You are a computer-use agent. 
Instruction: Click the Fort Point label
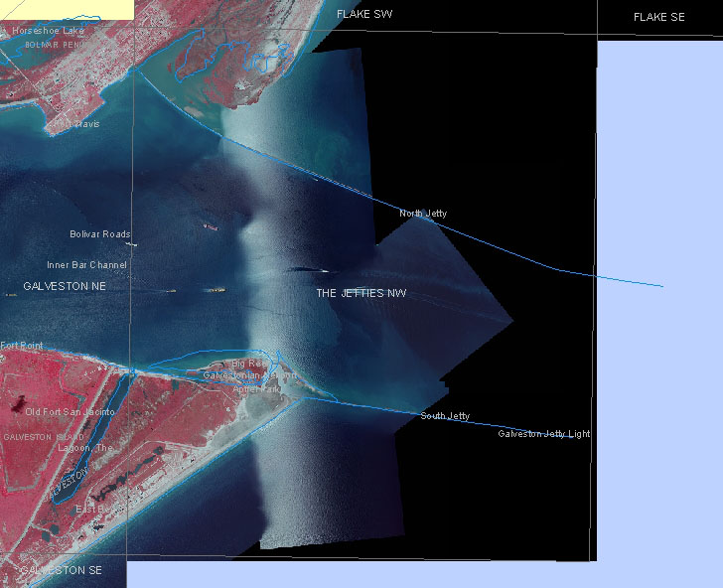pyautogui.click(x=22, y=346)
